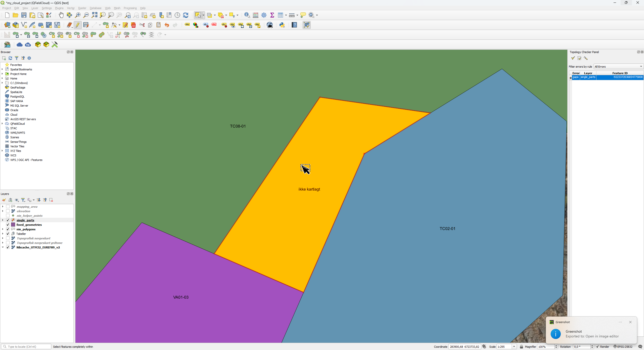This screenshot has width=644, height=350.
Task: Open the Vector menu
Action: [71, 8]
